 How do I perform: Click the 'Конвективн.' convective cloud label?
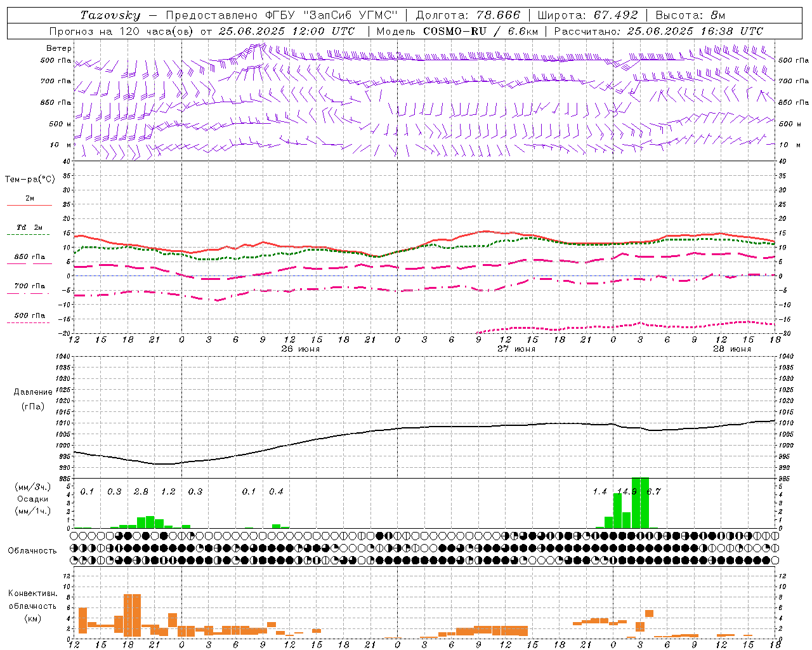tap(32, 594)
